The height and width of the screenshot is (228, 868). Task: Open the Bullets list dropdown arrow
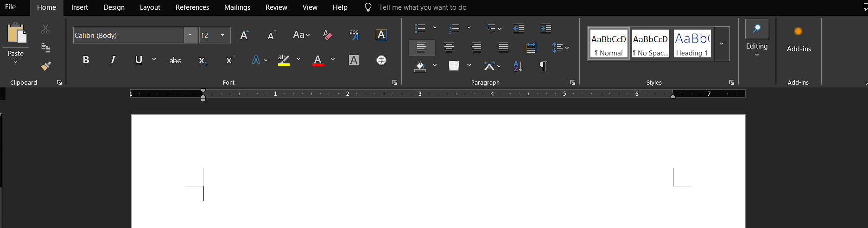pos(435,28)
